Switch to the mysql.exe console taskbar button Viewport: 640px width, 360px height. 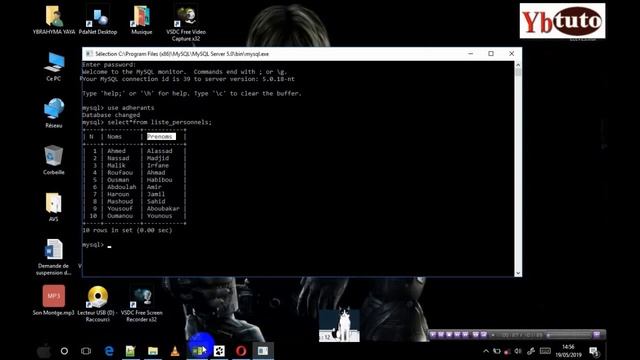(x=263, y=351)
